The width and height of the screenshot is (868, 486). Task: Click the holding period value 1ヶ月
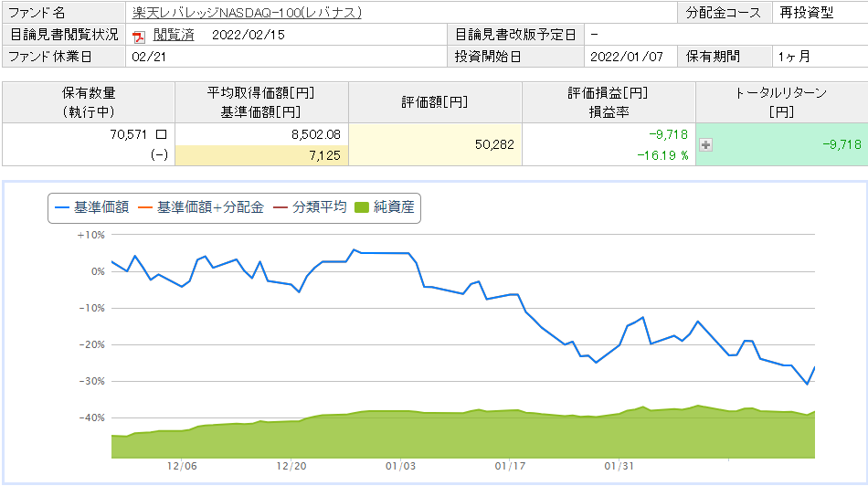pos(794,57)
